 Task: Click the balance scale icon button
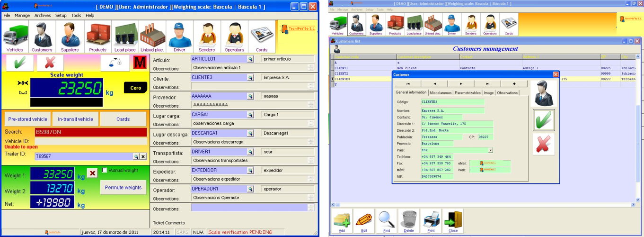pyautogui.click(x=114, y=63)
